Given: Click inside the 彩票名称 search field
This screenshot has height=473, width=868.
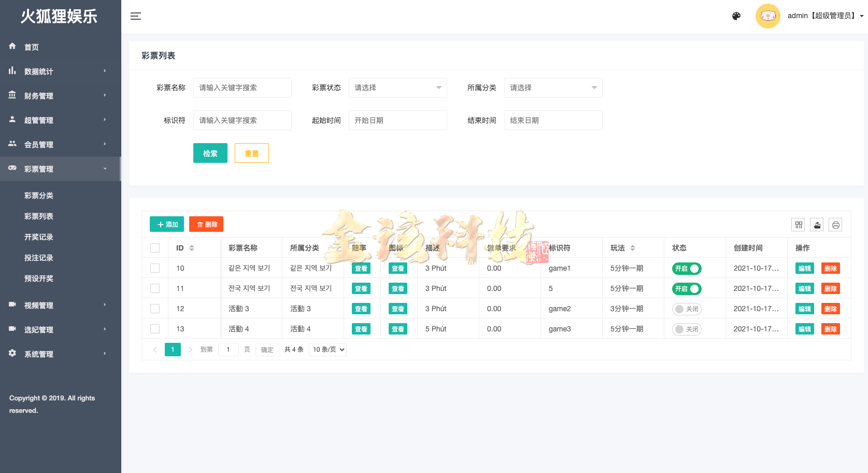Looking at the screenshot, I should (x=242, y=87).
